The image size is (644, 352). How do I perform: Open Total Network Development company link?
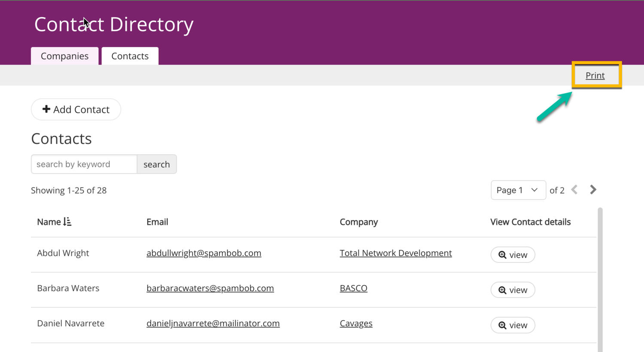(395, 253)
